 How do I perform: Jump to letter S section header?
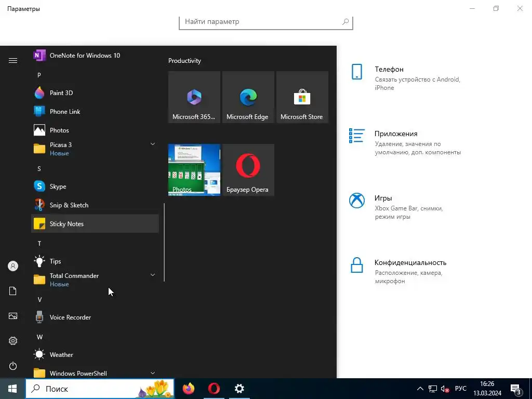(39, 169)
